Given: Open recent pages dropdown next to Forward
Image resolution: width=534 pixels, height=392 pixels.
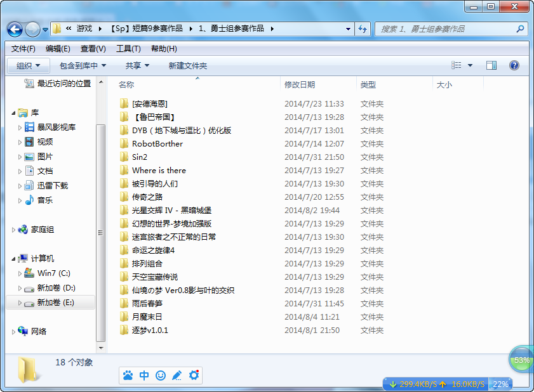Looking at the screenshot, I should point(45,30).
